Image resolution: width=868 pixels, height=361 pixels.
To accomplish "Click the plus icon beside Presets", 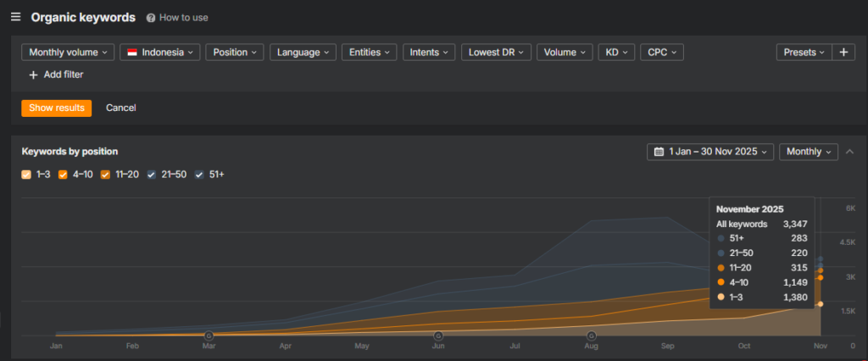I will (843, 53).
